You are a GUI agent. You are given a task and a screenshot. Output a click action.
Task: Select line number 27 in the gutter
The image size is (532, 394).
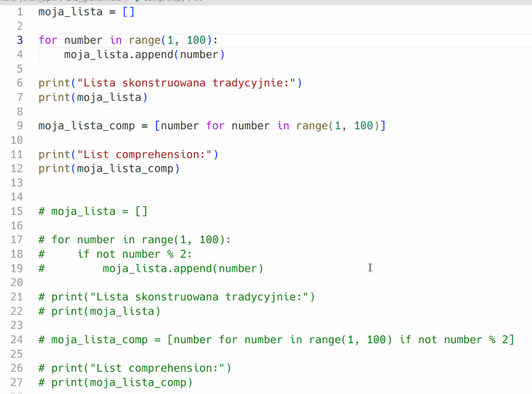point(17,382)
